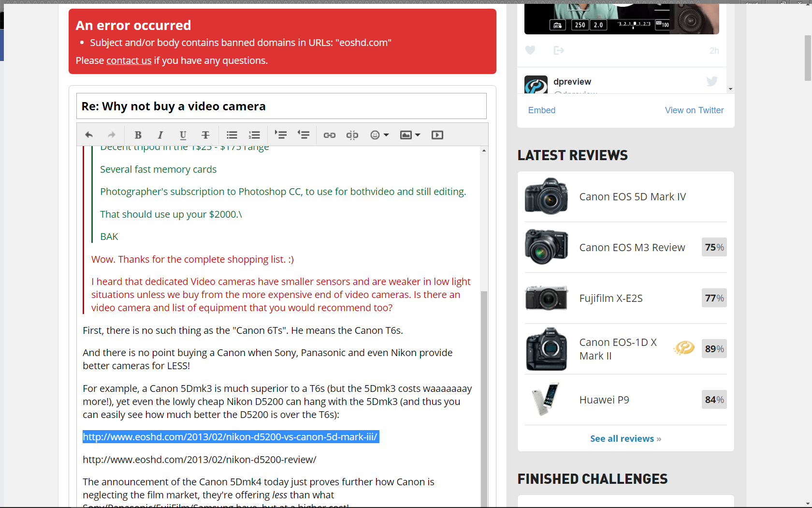Click the tweet video preview image
The image size is (812, 508).
[622, 19]
